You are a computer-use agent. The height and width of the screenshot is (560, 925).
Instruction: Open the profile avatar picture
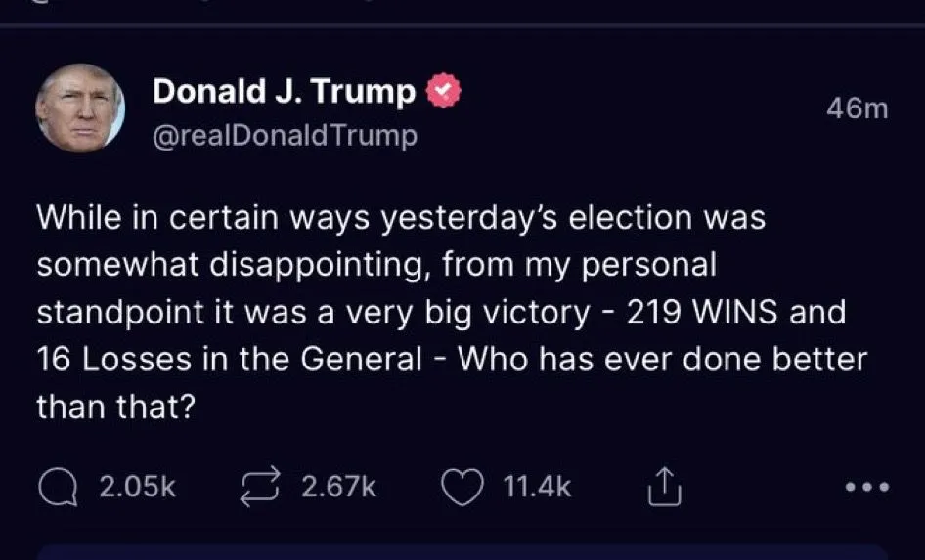(80, 108)
